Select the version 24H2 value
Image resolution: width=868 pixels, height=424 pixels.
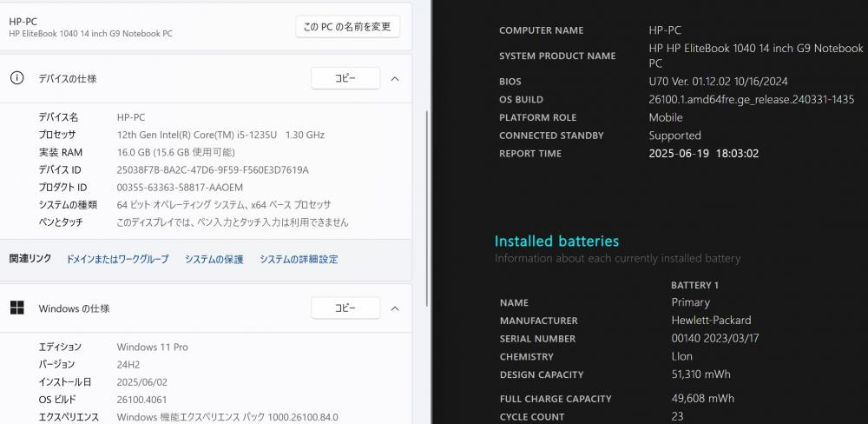click(128, 364)
